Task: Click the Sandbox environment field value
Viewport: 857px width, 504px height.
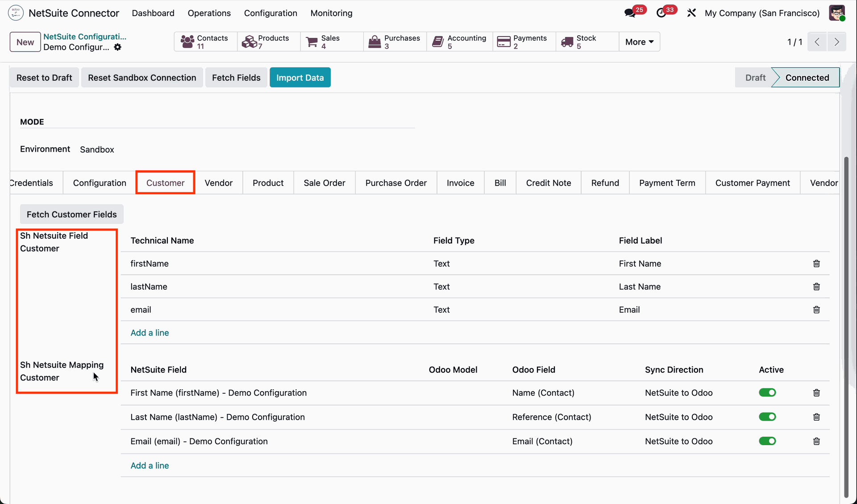Action: 97,149
